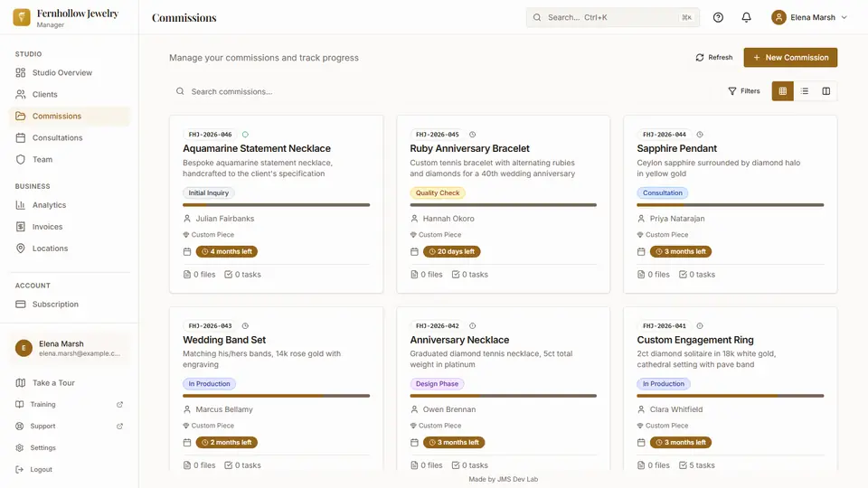
Task: Switch to grid view
Action: (783, 91)
